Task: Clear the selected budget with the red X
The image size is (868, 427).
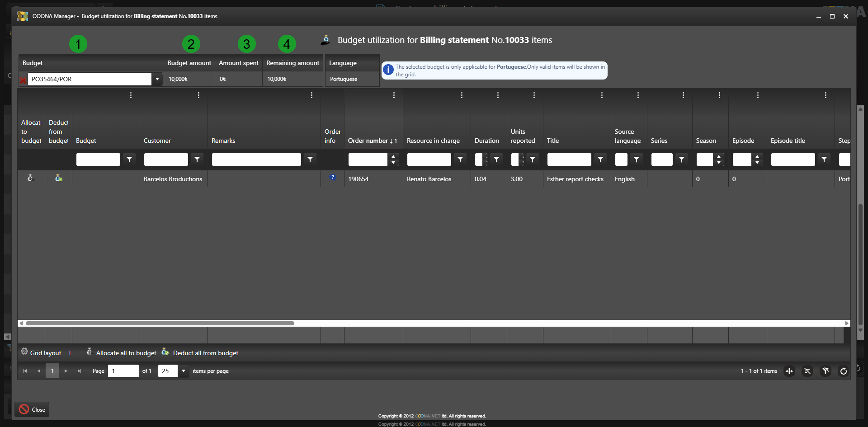Action: (23, 80)
